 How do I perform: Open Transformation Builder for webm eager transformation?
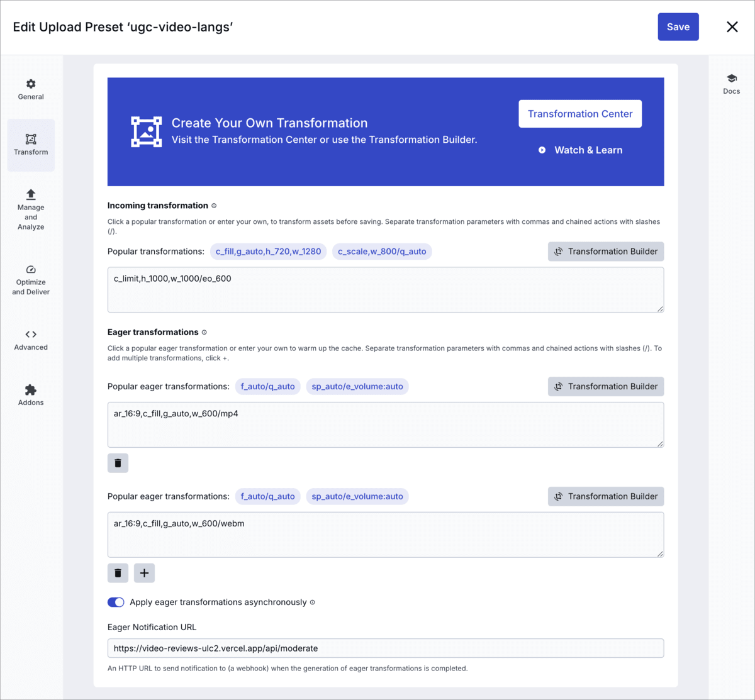(606, 496)
